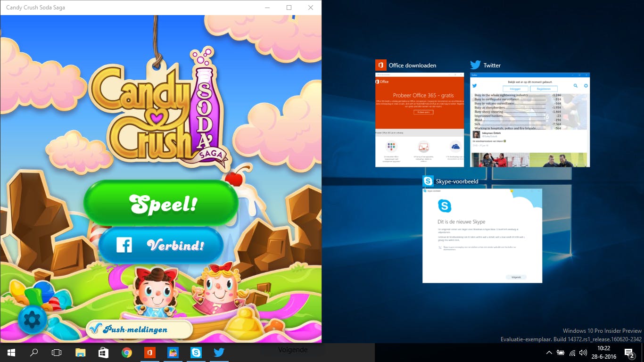Open the Windows Start menu
This screenshot has height=362, width=644.
(x=11, y=353)
